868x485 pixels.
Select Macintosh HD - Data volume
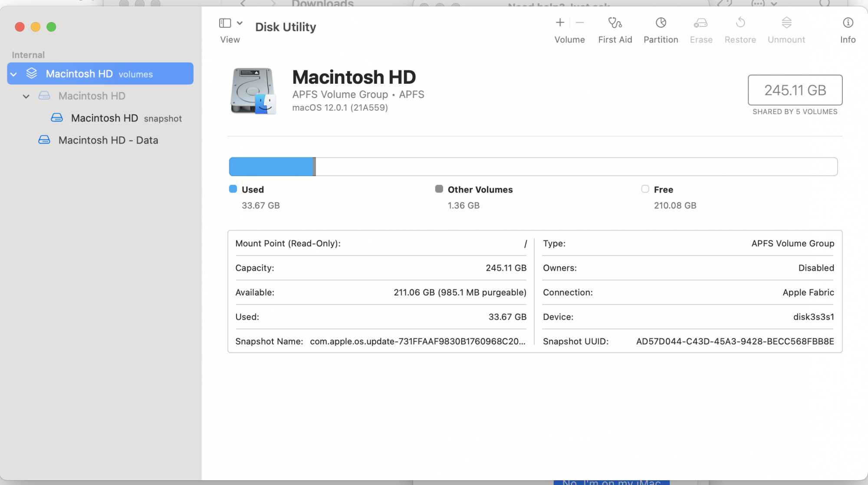point(108,140)
